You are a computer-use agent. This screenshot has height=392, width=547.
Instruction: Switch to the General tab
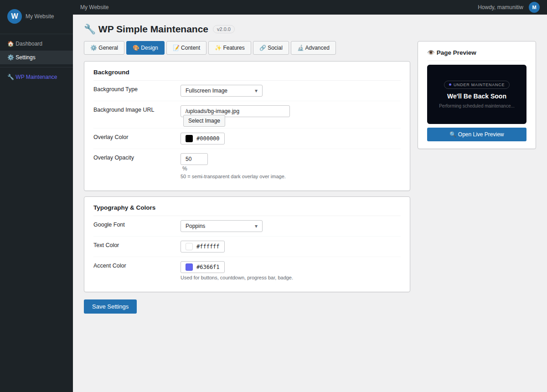104,47
